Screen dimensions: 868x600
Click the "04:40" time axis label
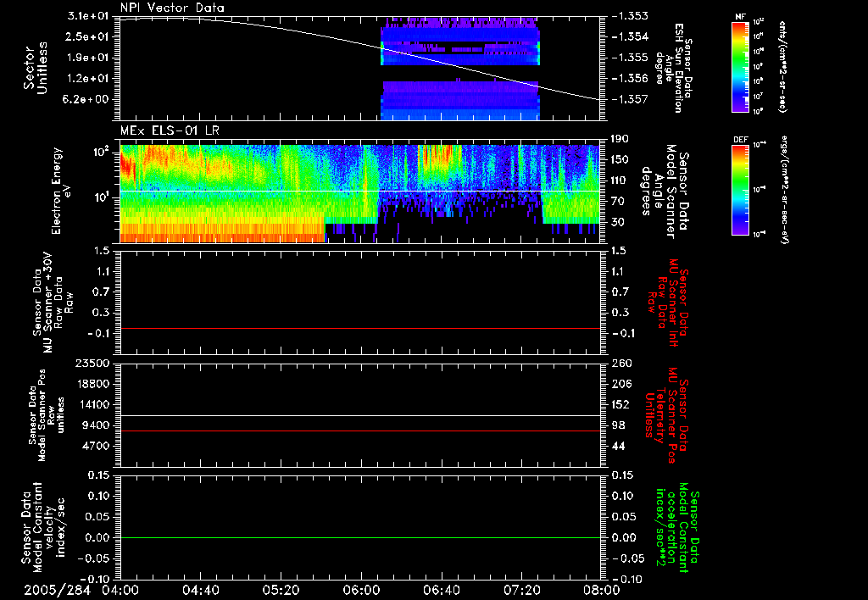[x=200, y=590]
